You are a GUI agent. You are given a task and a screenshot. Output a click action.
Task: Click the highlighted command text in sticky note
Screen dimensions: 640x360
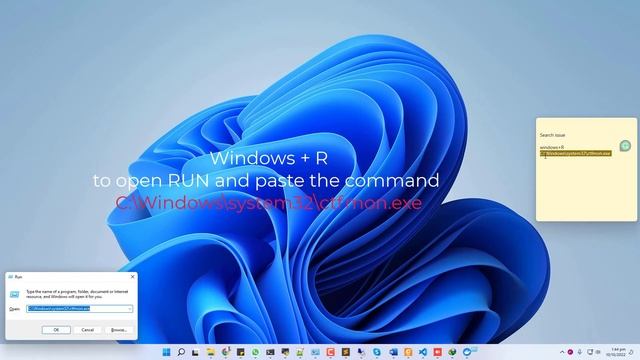point(576,153)
